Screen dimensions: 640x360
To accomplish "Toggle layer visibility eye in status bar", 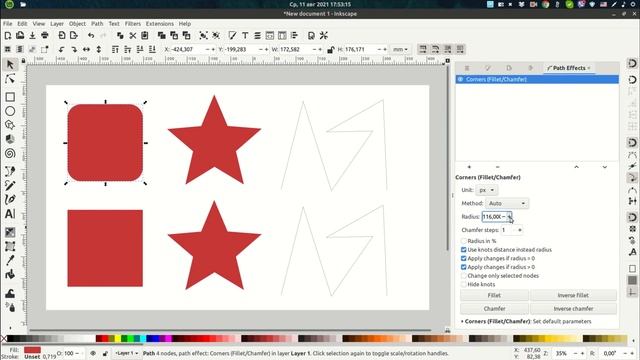I will click(93, 353).
